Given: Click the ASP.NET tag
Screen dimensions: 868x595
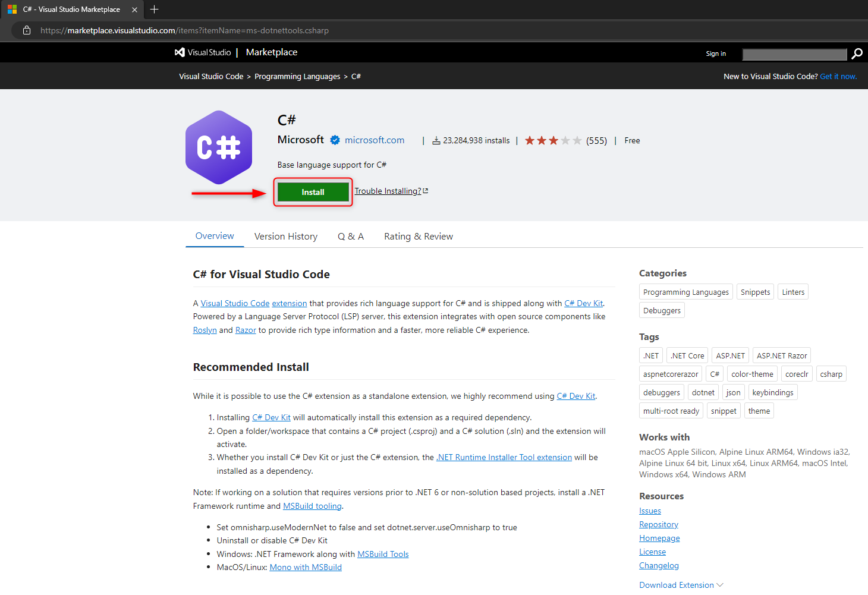Looking at the screenshot, I should [731, 355].
